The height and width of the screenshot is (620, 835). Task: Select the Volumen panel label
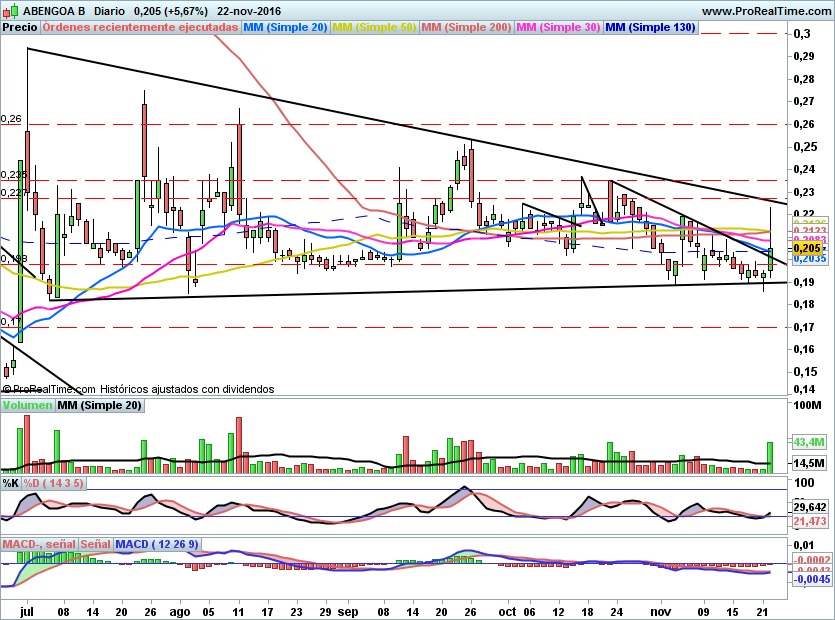click(27, 405)
